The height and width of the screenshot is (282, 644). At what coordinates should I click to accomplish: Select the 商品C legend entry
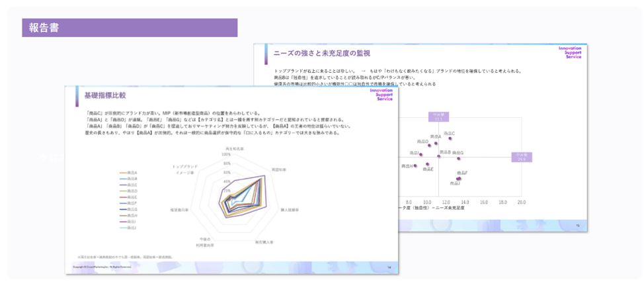(132, 185)
